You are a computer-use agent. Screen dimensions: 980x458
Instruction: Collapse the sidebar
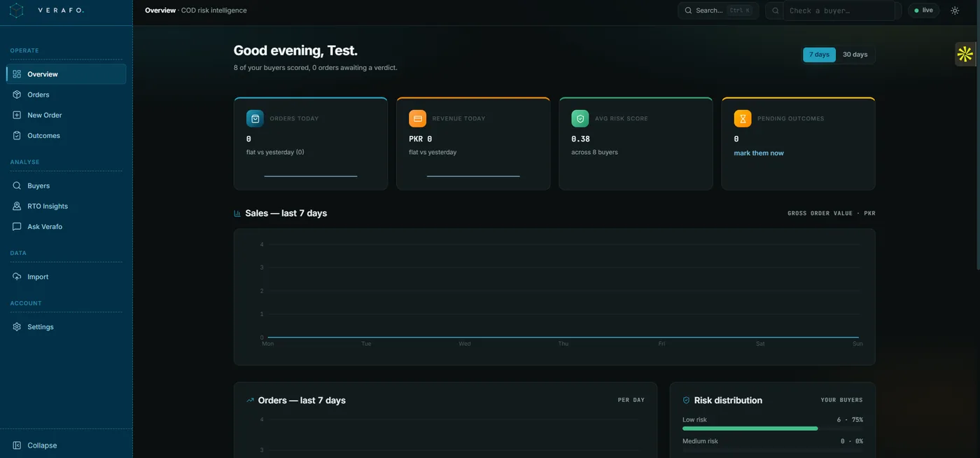click(66, 445)
